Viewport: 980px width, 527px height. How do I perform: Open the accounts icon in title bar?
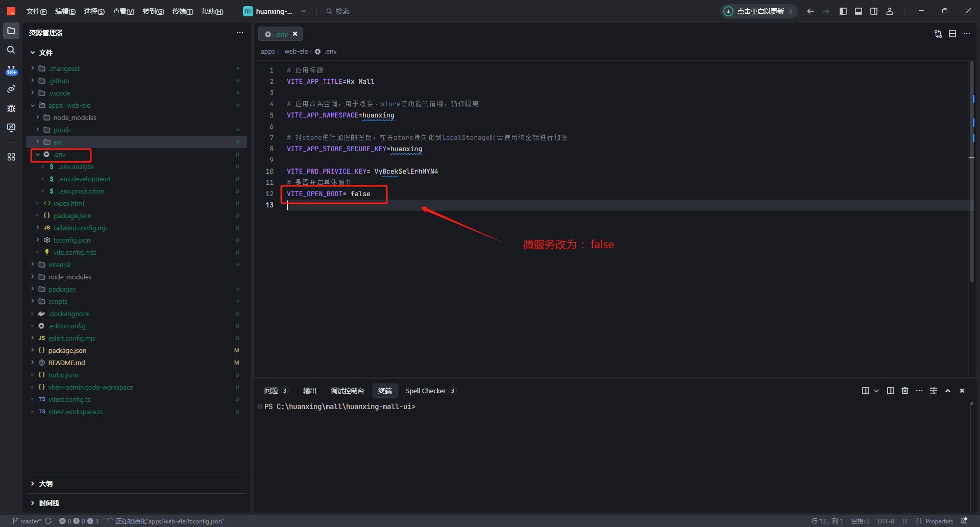point(889,11)
